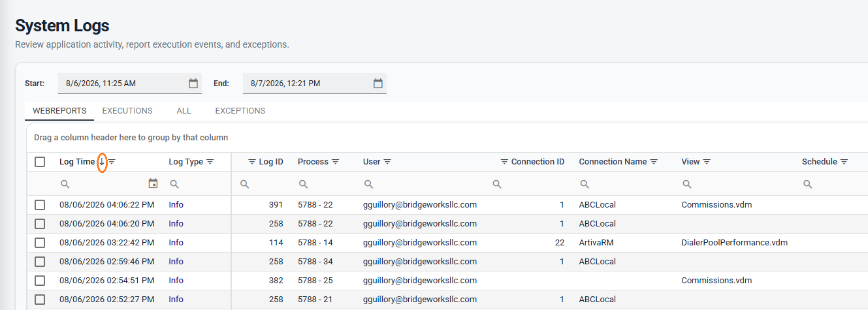868x310 pixels.
Task: Open the View column filter menu
Action: coord(707,162)
